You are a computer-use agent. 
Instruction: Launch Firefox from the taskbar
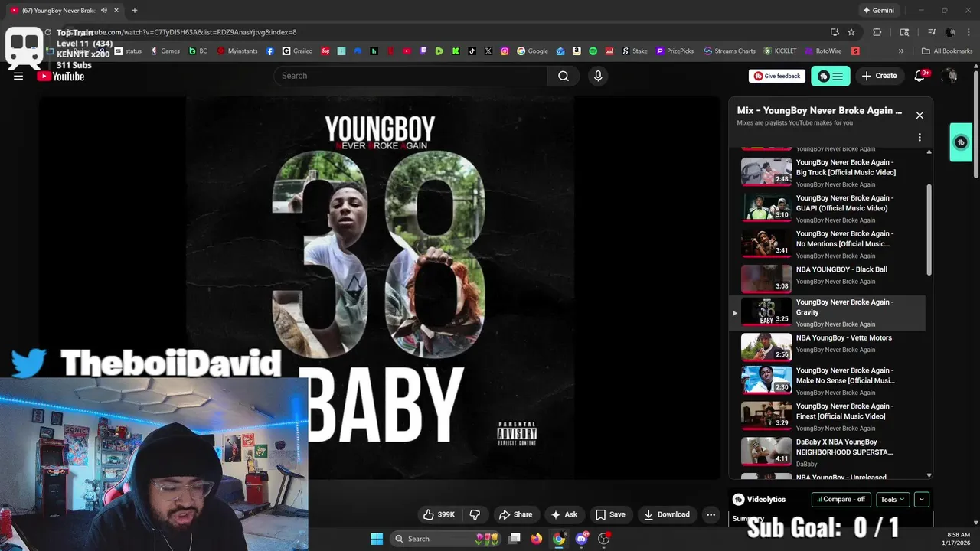537,539
